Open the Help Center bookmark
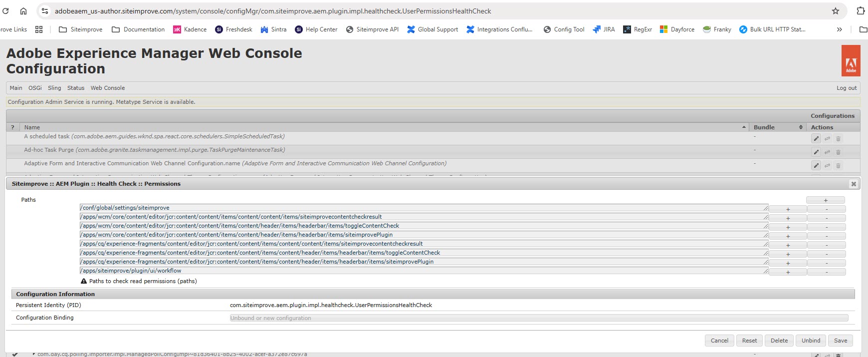Image resolution: width=868 pixels, height=357 pixels. (x=316, y=29)
